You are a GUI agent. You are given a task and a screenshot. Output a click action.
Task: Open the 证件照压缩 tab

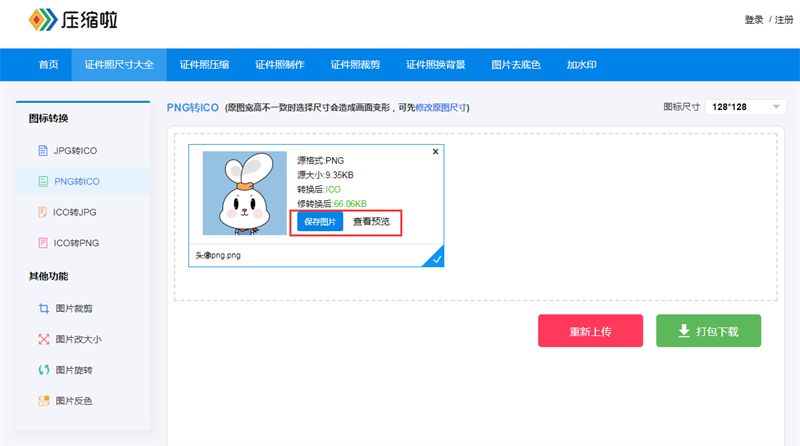point(204,65)
